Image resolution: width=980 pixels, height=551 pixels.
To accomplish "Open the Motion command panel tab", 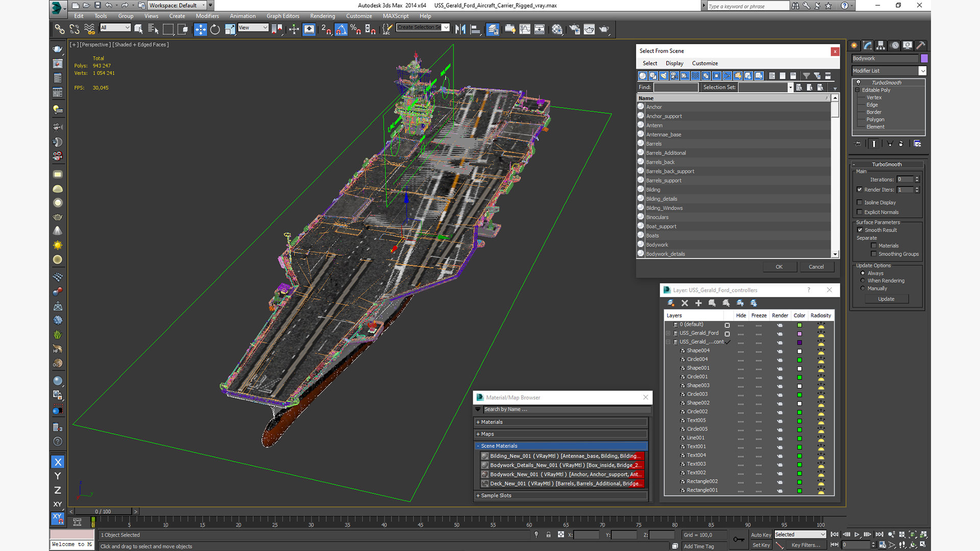I will point(894,45).
